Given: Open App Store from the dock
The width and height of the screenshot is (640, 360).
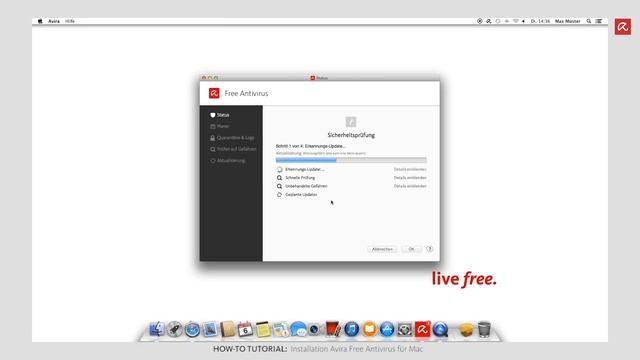Looking at the screenshot, I should coord(387,329).
